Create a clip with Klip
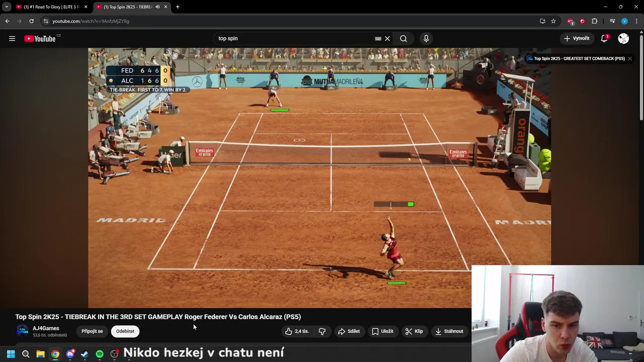This screenshot has height=362, width=644. pos(414,331)
